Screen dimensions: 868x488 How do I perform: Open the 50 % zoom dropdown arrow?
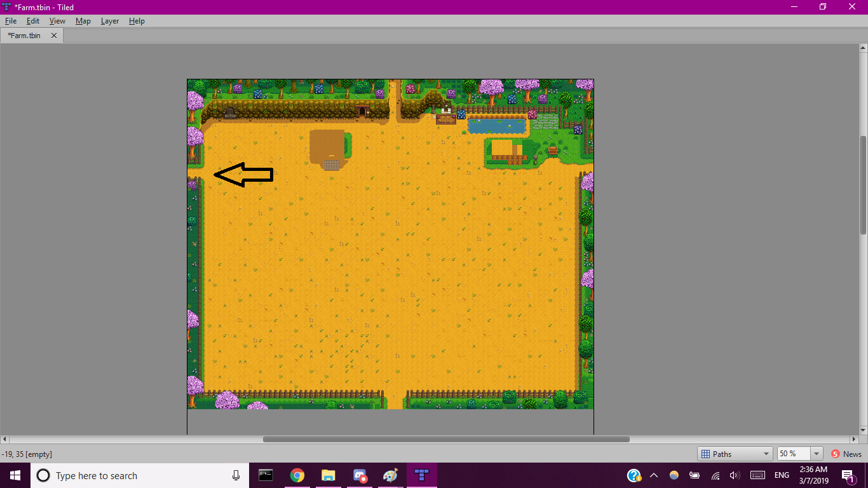[817, 454]
